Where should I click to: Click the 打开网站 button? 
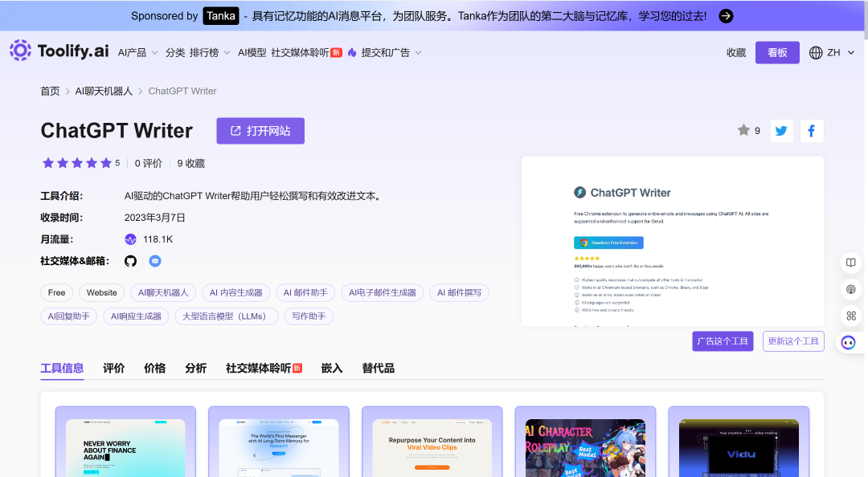point(260,131)
